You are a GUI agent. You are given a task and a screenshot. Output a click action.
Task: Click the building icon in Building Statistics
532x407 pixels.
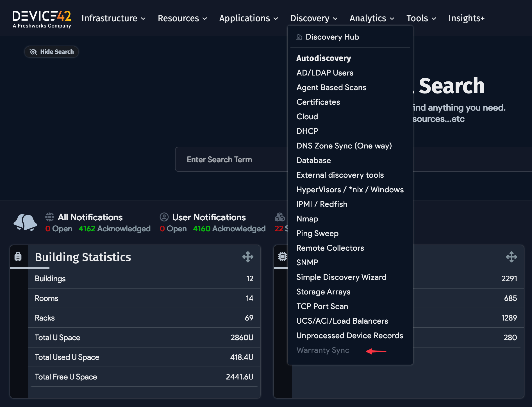pos(18,257)
